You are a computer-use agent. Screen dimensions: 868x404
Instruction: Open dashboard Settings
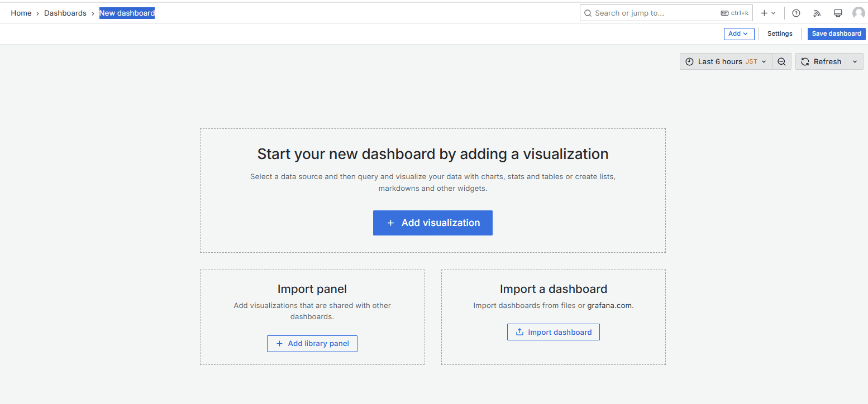[x=780, y=34]
